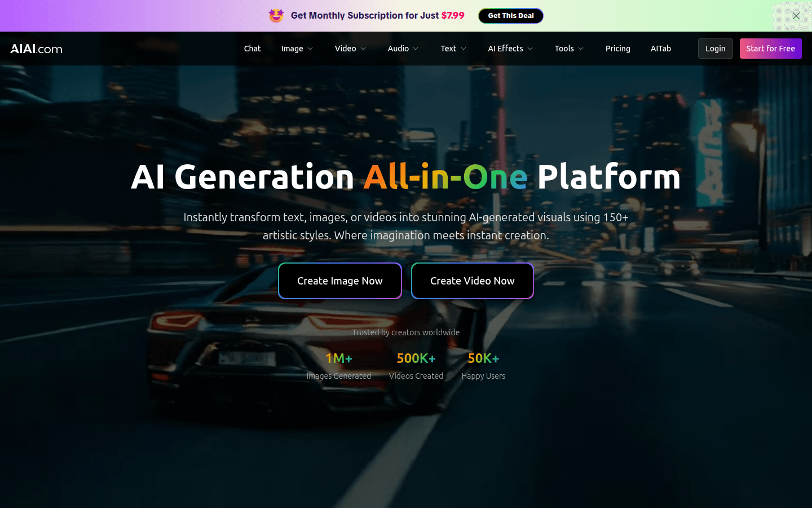Click Create Video Now button
The image size is (812, 508).
click(x=473, y=281)
